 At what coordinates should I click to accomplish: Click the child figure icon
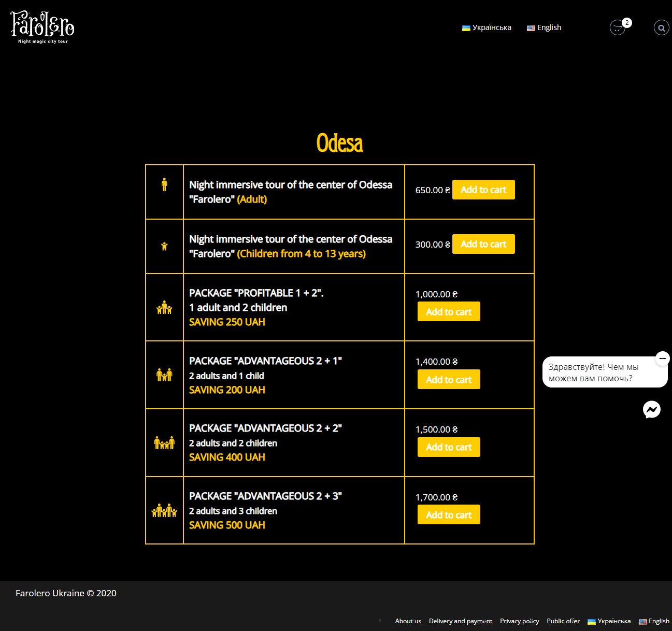tap(164, 246)
